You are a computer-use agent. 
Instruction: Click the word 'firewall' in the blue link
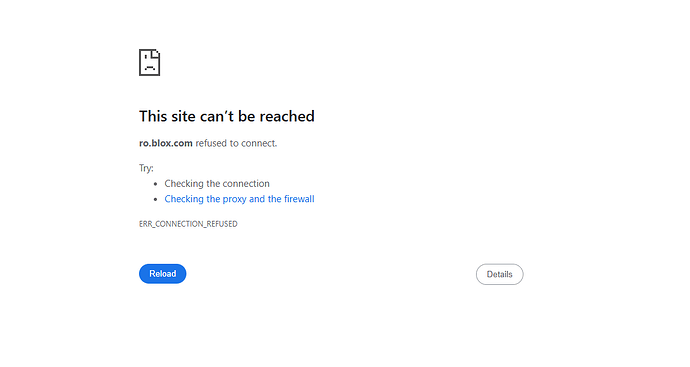pos(299,199)
